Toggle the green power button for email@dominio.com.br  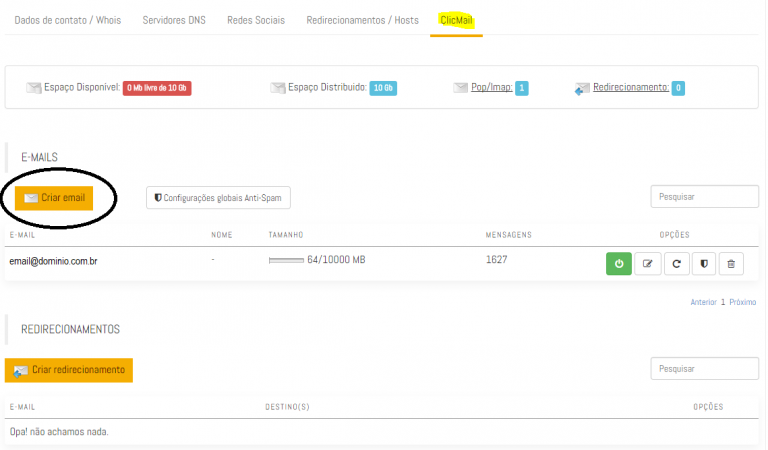click(x=619, y=264)
